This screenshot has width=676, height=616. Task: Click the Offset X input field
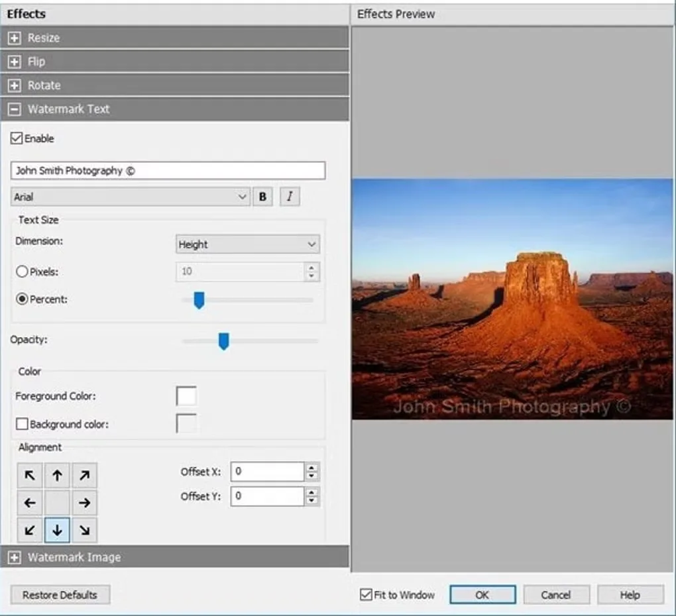click(267, 472)
